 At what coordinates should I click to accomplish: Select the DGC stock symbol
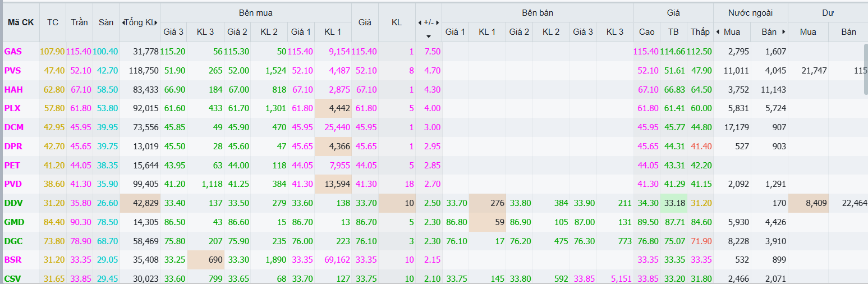(13, 241)
